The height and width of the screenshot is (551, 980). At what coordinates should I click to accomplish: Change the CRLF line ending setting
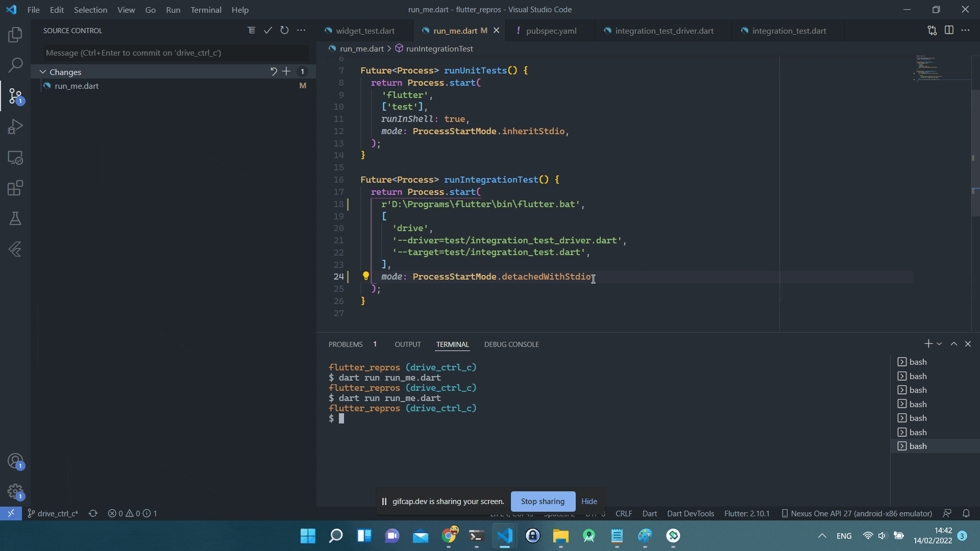coord(624,514)
